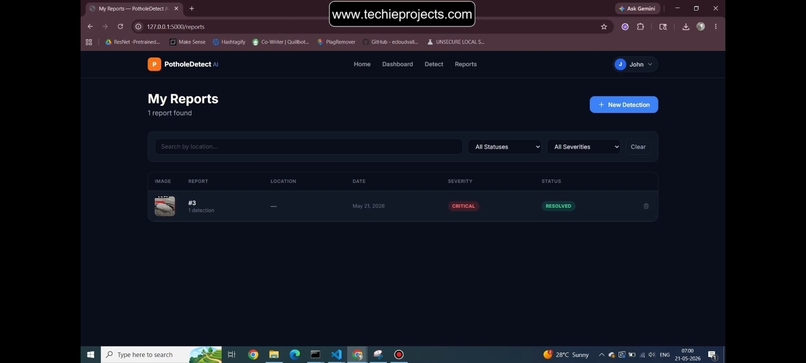Open the Chrome profile avatar
This screenshot has width=806, height=363.
coord(700,27)
